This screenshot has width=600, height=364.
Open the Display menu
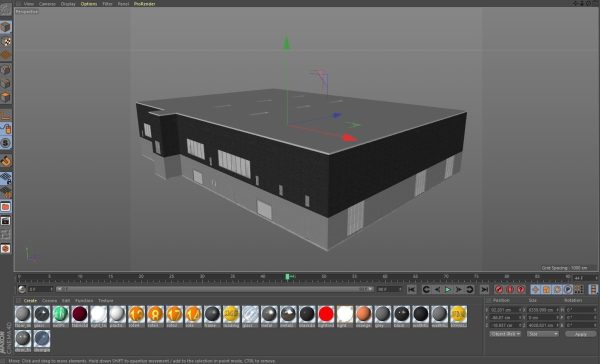(x=68, y=4)
